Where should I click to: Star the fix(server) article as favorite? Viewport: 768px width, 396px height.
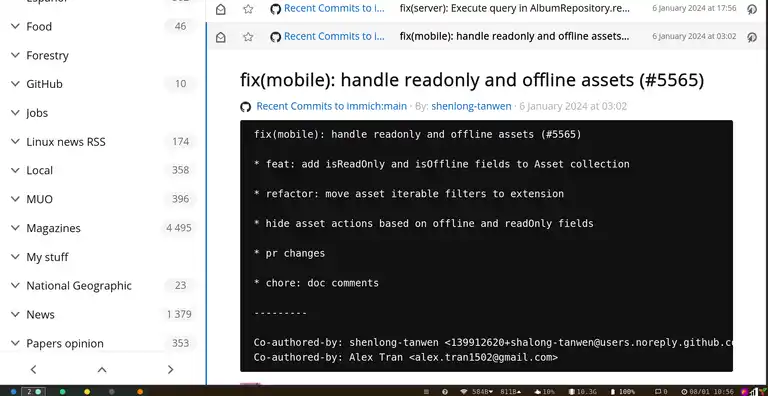[x=248, y=9]
